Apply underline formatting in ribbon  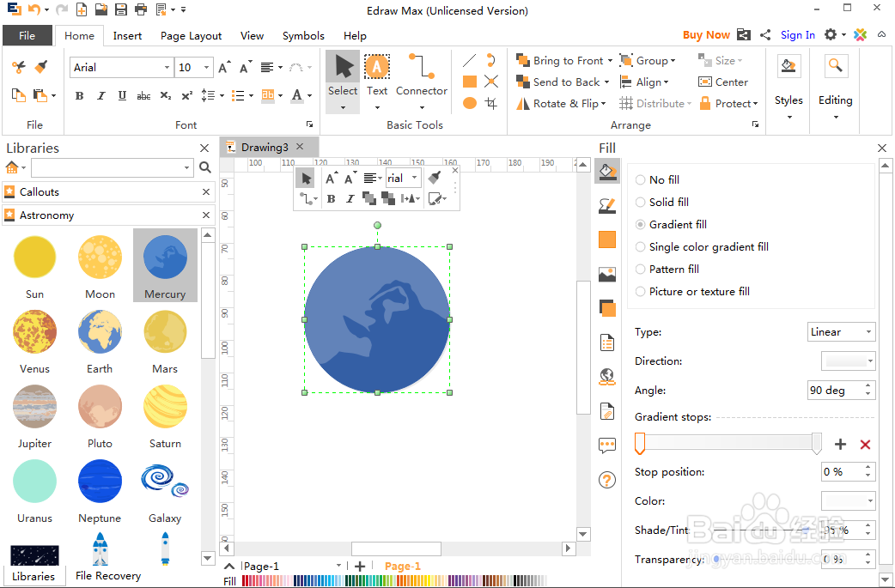(122, 96)
